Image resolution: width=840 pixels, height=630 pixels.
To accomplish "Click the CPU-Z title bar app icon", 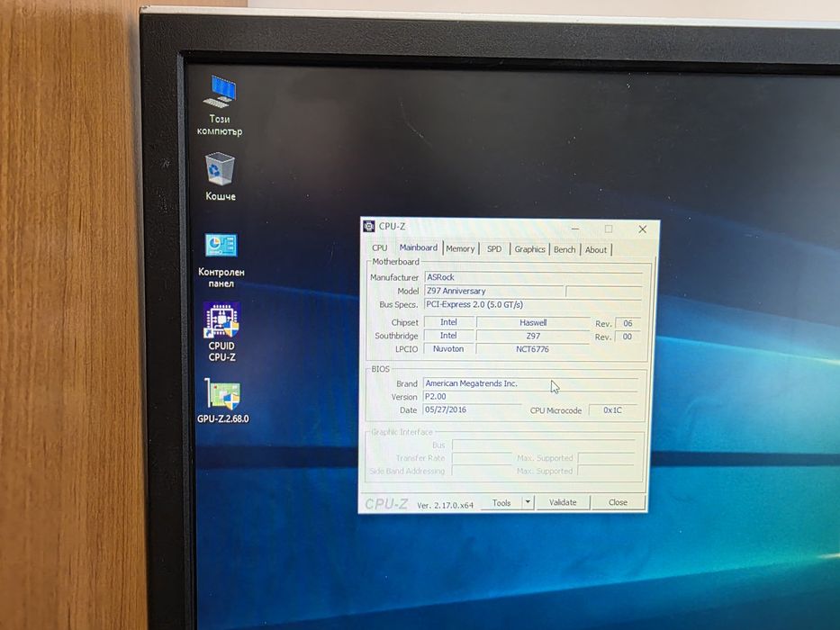I will coord(369,226).
